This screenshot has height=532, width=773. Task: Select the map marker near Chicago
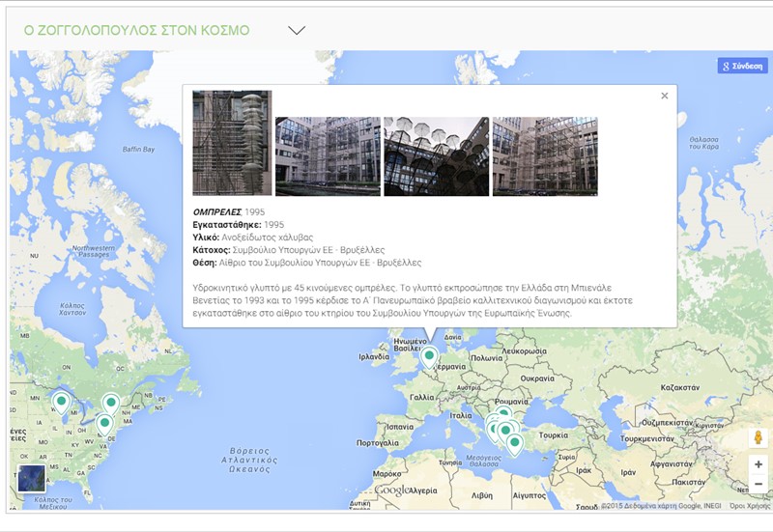click(x=62, y=401)
